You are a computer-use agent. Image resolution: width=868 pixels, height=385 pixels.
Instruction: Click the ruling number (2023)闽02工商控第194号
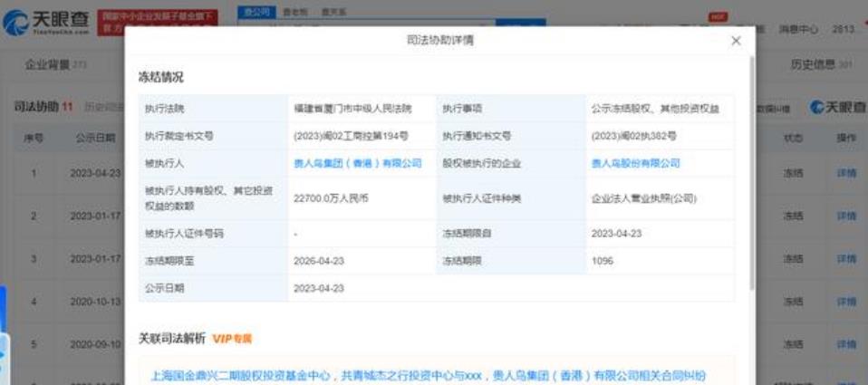(x=351, y=136)
